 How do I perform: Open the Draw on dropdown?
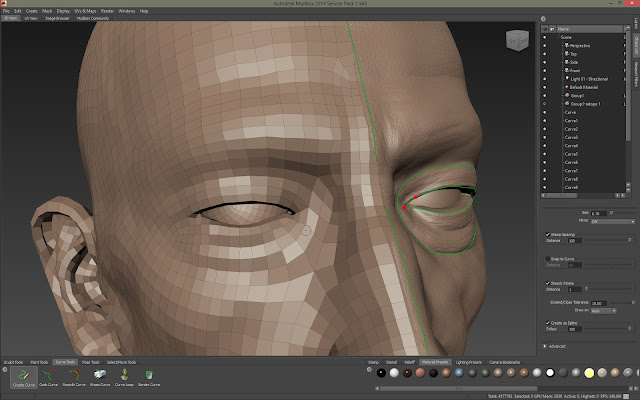tap(602, 310)
